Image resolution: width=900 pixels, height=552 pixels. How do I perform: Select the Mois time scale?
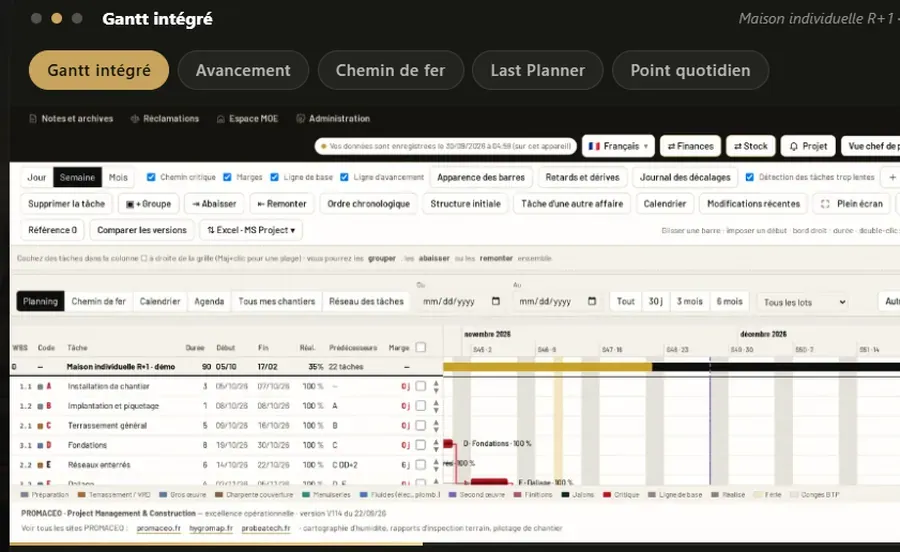click(118, 177)
